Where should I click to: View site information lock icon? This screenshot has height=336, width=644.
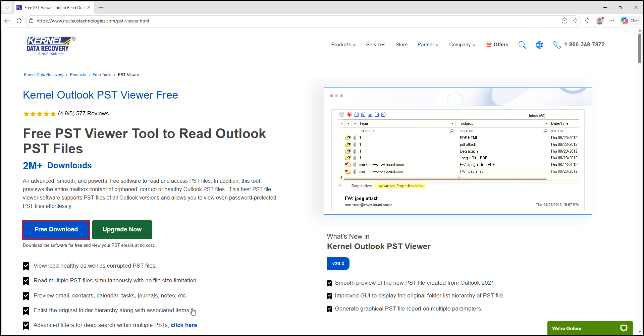pos(31,21)
